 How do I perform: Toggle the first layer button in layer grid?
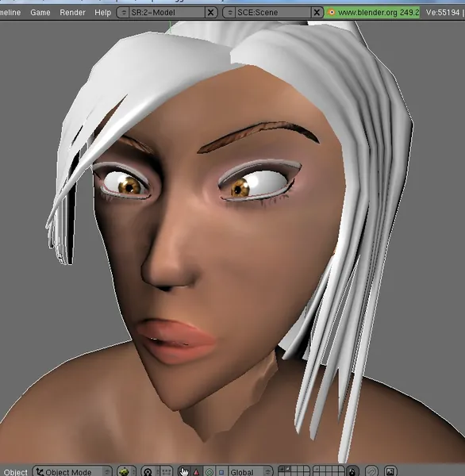281,469
